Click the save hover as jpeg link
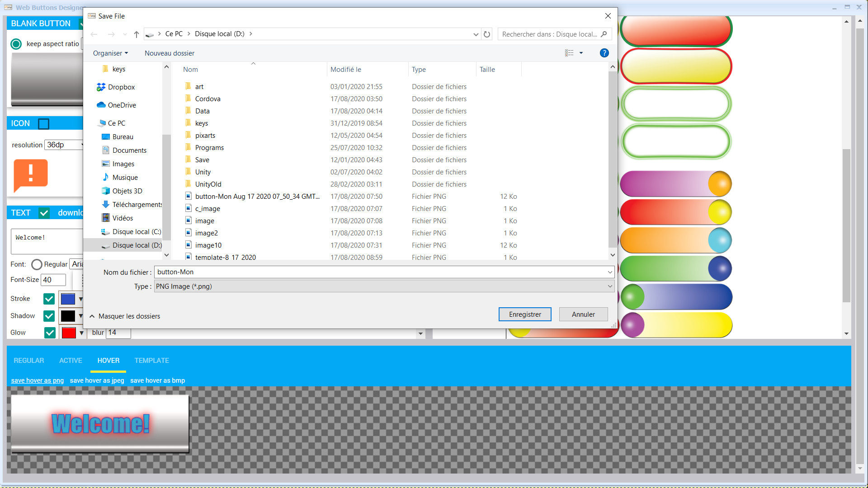Viewport: 868px width, 488px height. click(x=97, y=380)
